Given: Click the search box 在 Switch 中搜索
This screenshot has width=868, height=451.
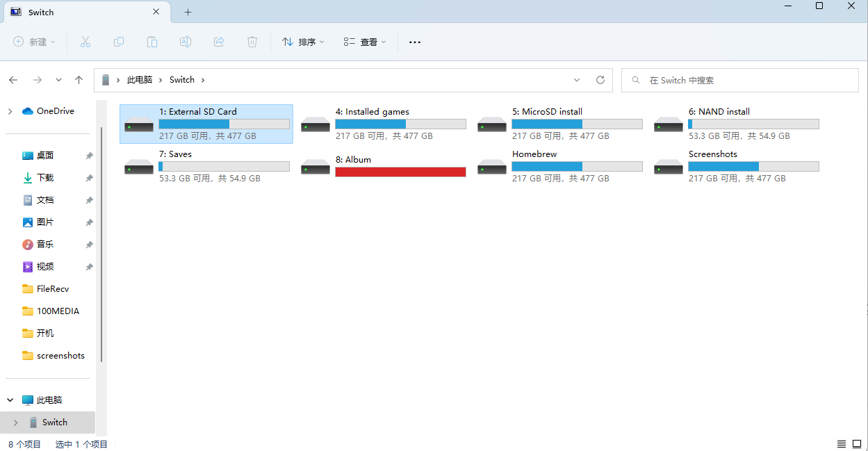Looking at the screenshot, I should [740, 80].
